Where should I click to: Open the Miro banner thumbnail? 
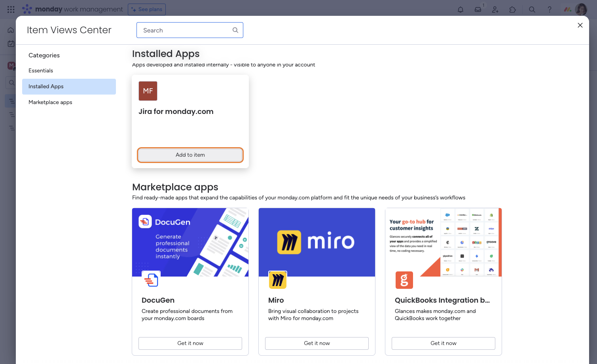[317, 242]
